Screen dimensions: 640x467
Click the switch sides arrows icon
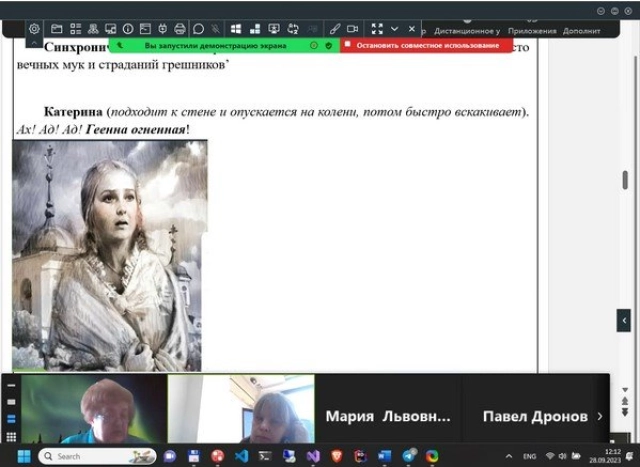point(293,29)
